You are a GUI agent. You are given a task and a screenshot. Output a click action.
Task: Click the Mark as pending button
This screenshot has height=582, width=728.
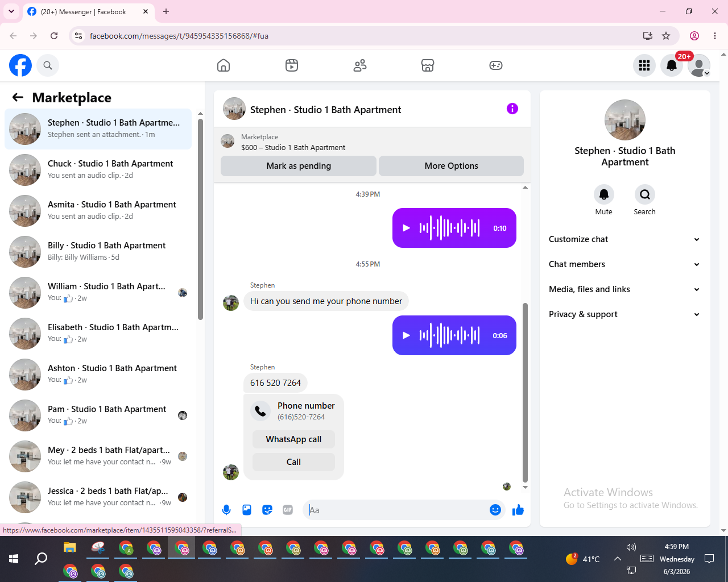[x=299, y=166]
